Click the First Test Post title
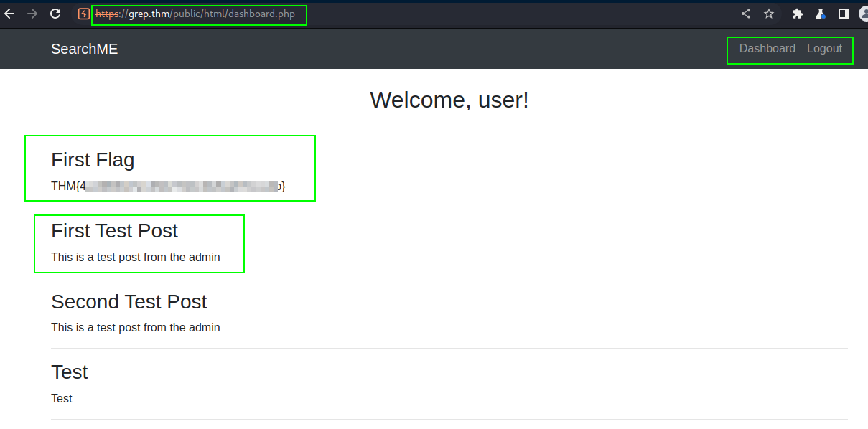The height and width of the screenshot is (429, 868). coord(114,230)
